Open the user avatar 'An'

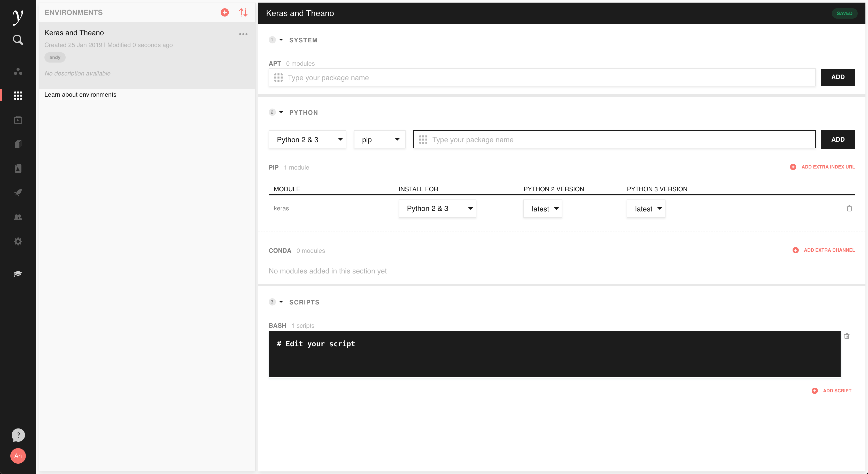click(18, 456)
